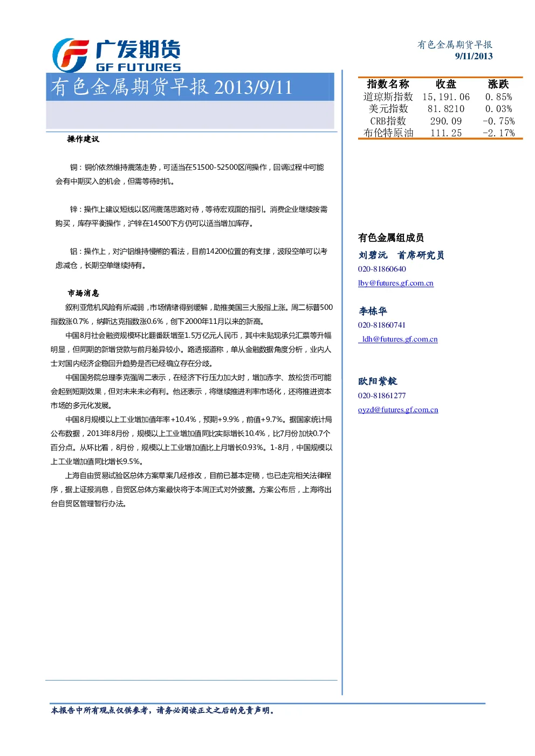This screenshot has height=756, width=535.
Task: Select the 有色金属组成员 heading
Action: (391, 238)
